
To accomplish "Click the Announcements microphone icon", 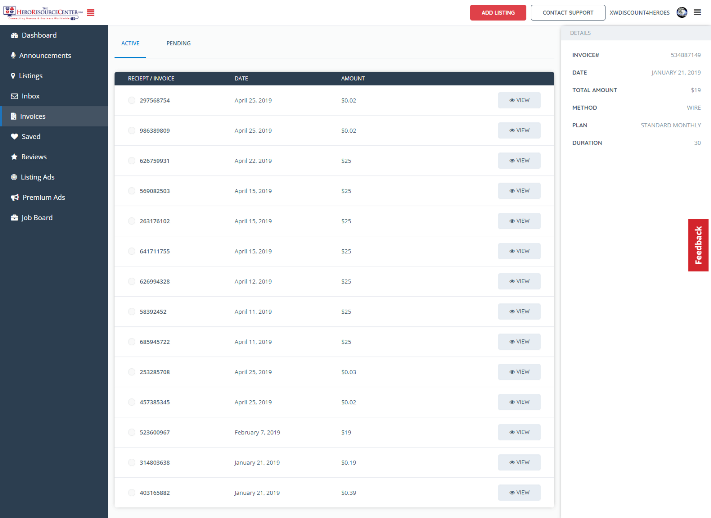I will coord(13,55).
